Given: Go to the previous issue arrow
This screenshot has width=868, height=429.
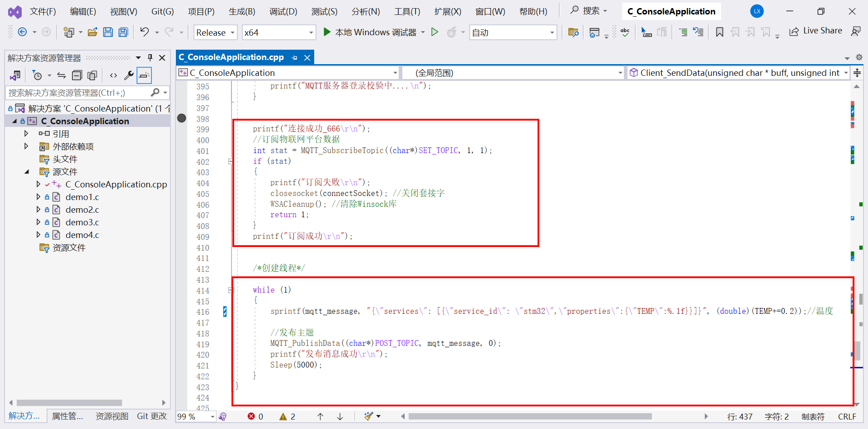Looking at the screenshot, I should (320, 416).
